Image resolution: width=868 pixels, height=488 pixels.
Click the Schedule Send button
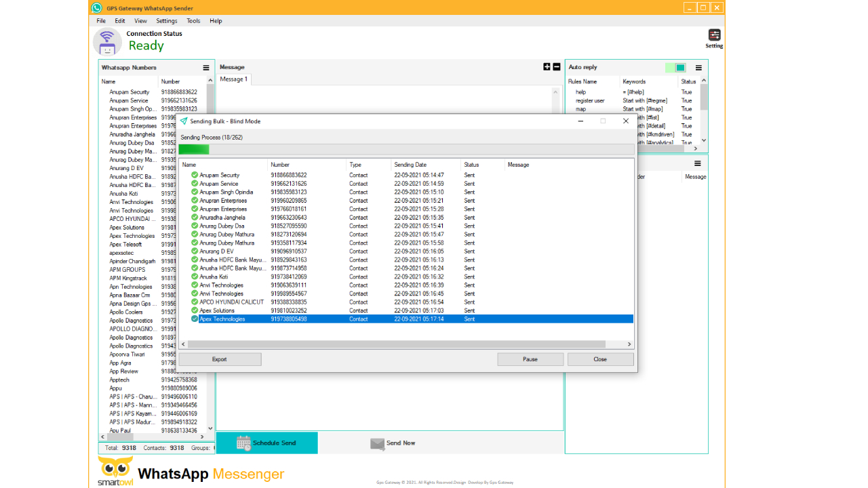267,443
